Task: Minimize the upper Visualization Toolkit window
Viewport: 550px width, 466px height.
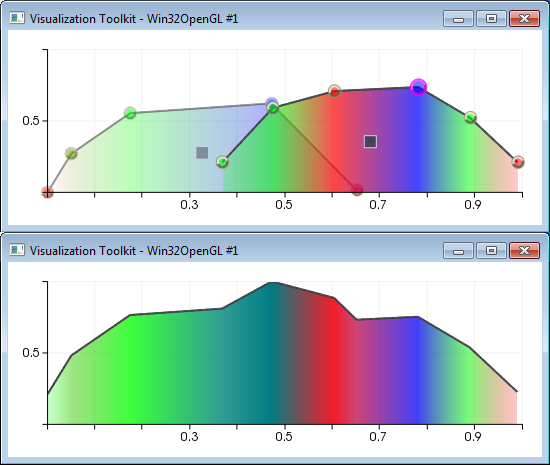Action: (x=458, y=19)
